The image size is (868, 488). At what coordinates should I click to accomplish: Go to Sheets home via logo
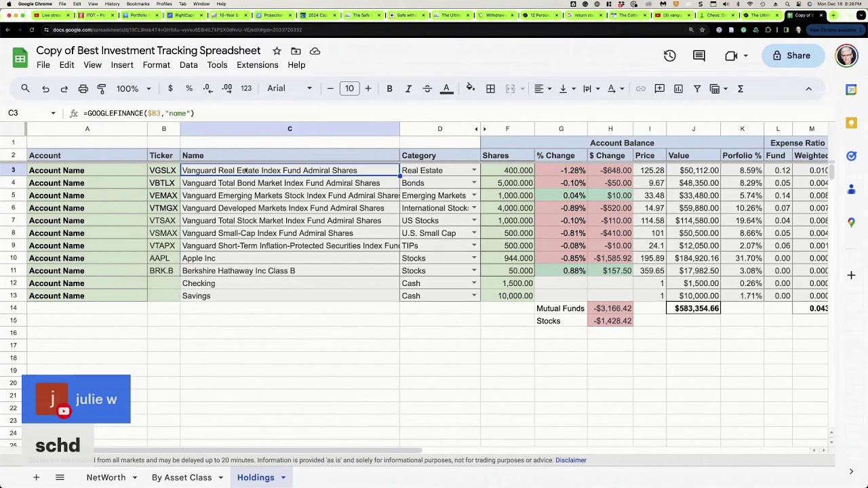point(20,58)
